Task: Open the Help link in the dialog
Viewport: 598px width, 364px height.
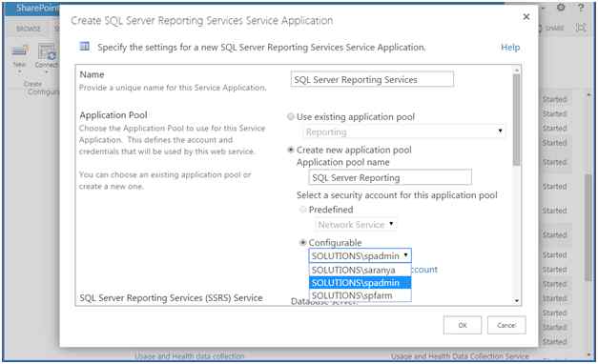Action: click(x=510, y=48)
